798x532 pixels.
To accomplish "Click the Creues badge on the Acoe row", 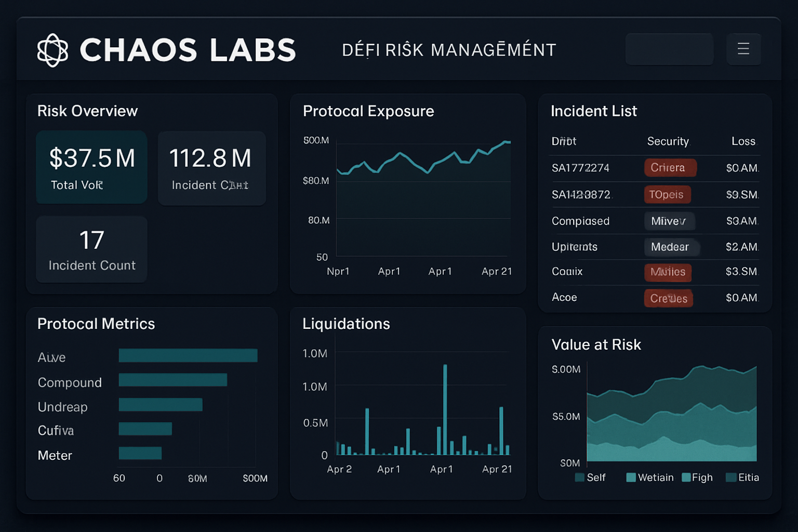I will [669, 298].
